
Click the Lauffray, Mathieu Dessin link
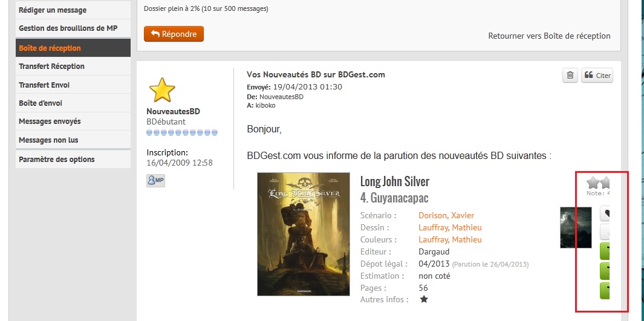(450, 227)
